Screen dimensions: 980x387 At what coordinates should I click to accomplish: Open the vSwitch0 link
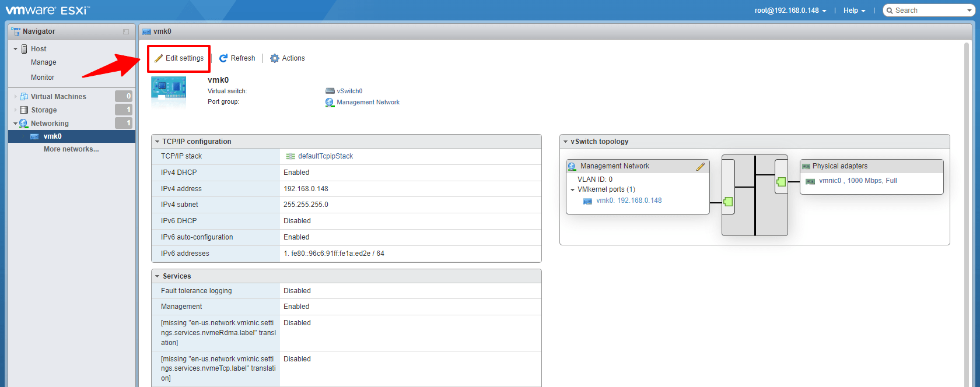pyautogui.click(x=349, y=91)
